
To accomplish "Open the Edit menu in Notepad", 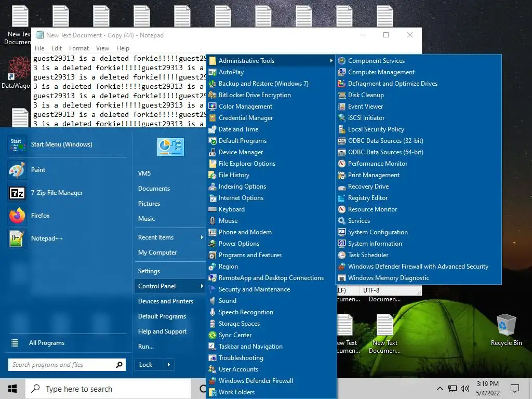I will (x=56, y=48).
